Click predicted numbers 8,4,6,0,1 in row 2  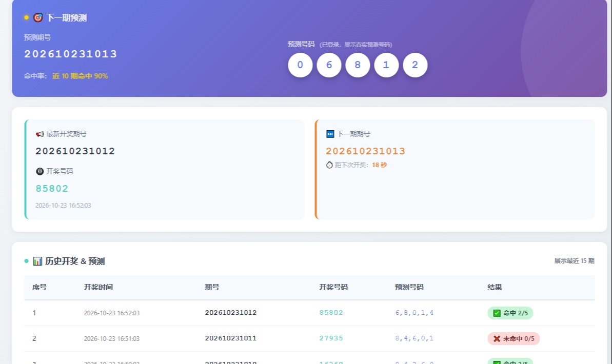414,338
